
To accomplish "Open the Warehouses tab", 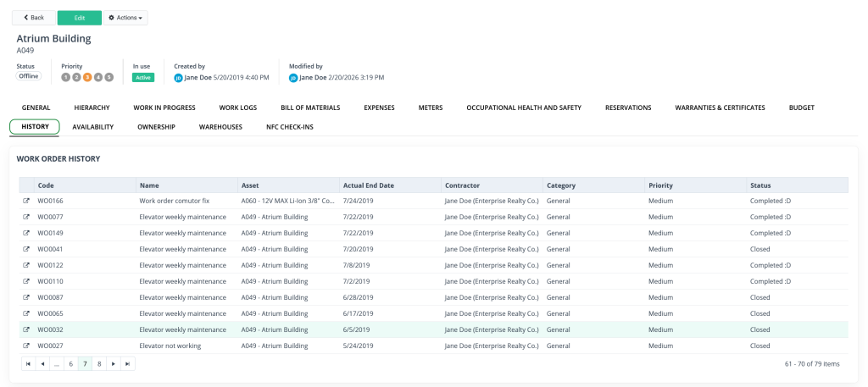I will tap(221, 127).
